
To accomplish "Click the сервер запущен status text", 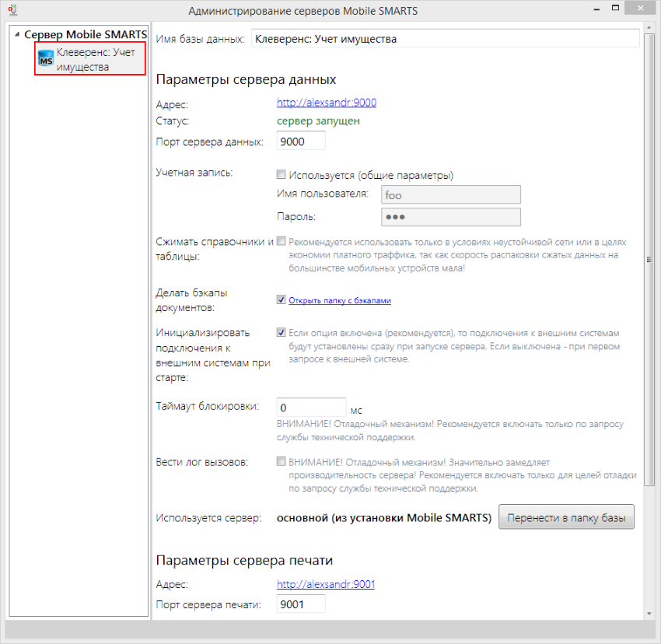I will point(318,121).
